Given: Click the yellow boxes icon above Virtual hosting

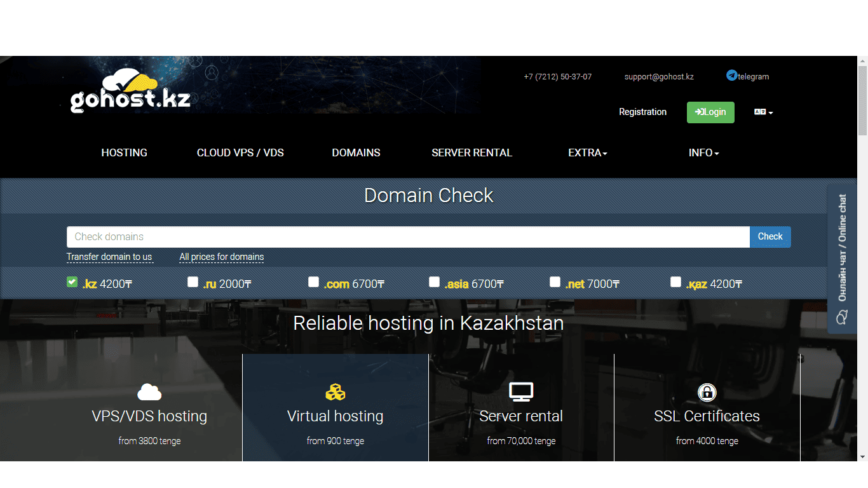Looking at the screenshot, I should click(335, 392).
